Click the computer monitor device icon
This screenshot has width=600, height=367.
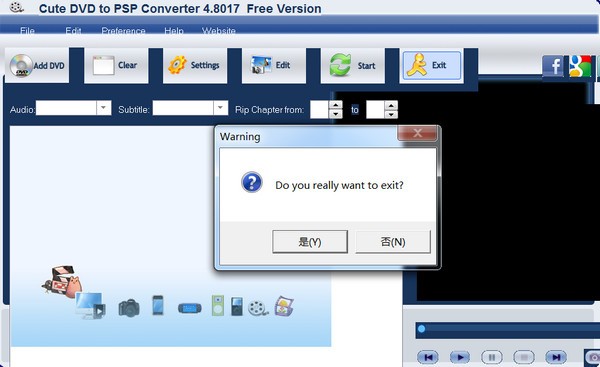[90, 306]
